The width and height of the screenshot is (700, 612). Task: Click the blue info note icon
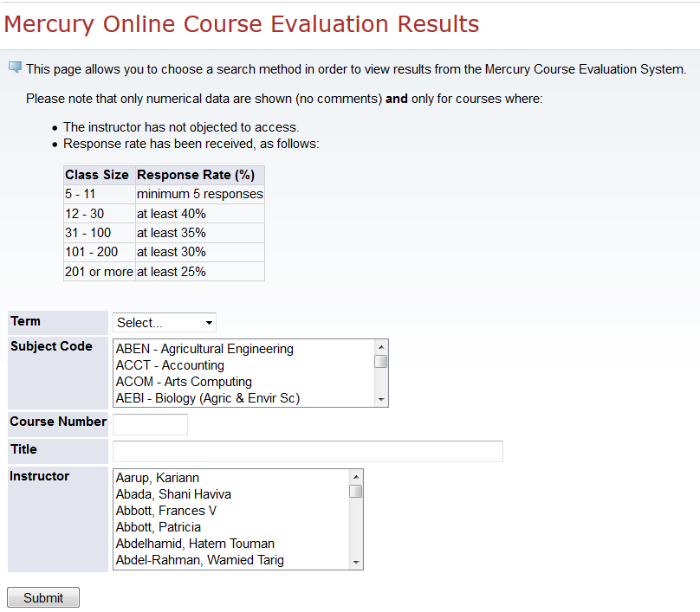point(16,68)
